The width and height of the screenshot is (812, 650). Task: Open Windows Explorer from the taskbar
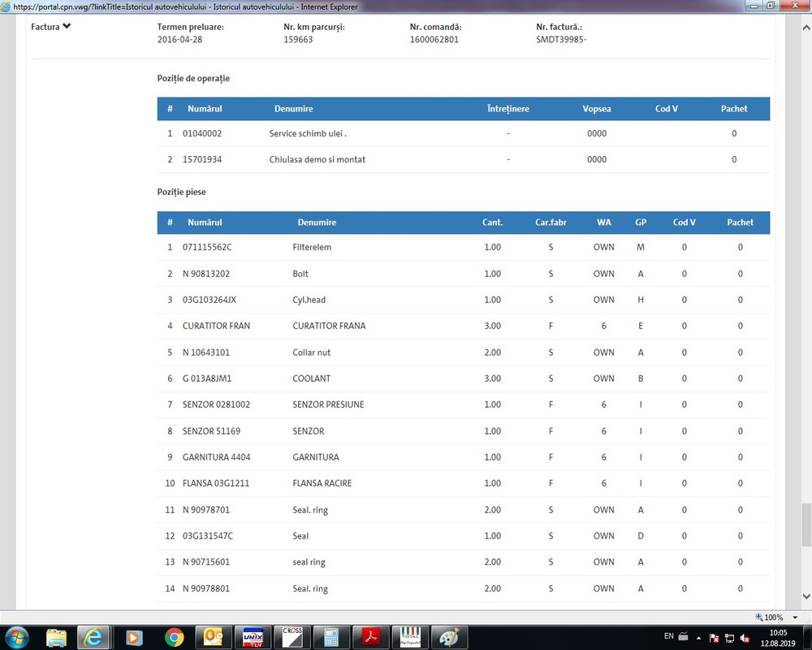(56, 637)
